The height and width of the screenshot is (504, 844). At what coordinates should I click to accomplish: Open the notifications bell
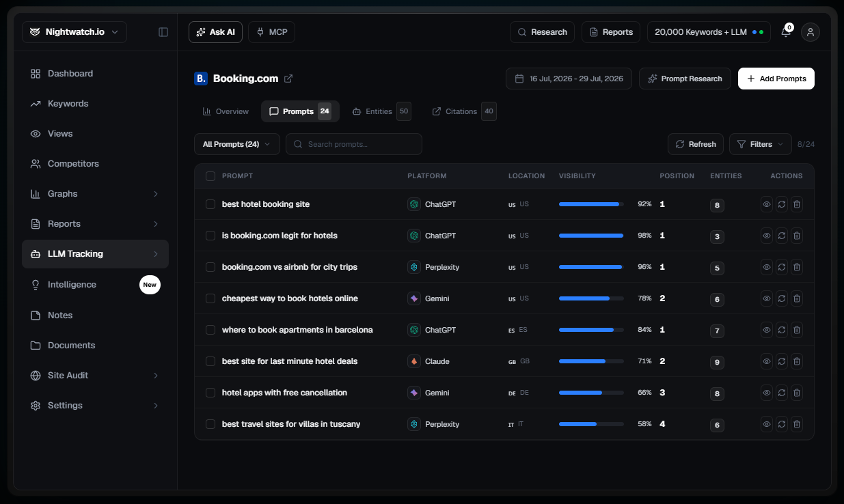(786, 32)
